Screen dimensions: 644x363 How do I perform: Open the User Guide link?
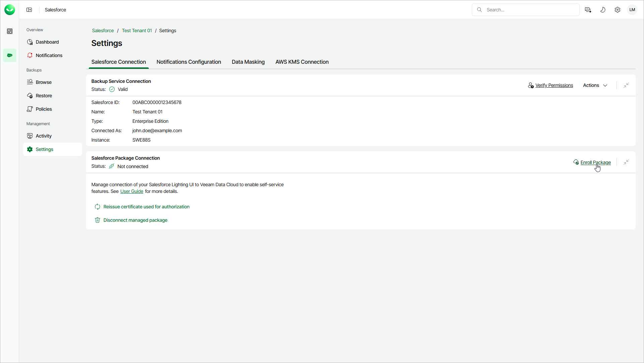(132, 191)
